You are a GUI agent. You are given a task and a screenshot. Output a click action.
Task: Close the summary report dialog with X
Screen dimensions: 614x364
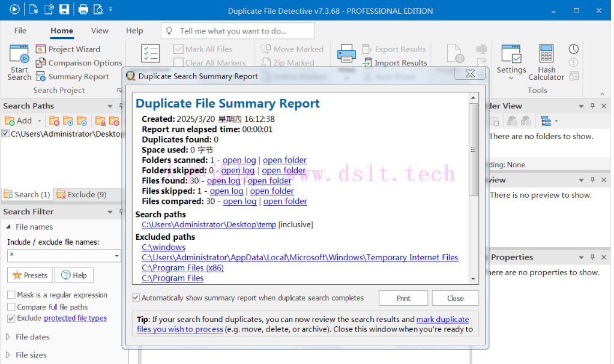(470, 73)
